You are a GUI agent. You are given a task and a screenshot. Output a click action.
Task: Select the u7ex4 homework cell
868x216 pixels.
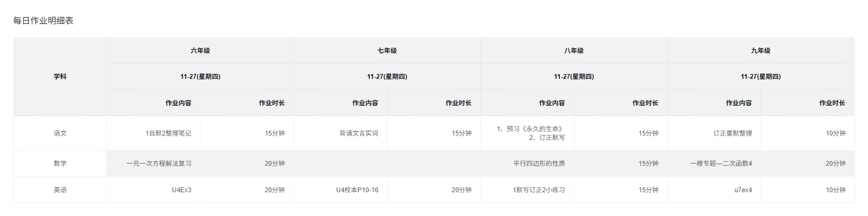743,190
